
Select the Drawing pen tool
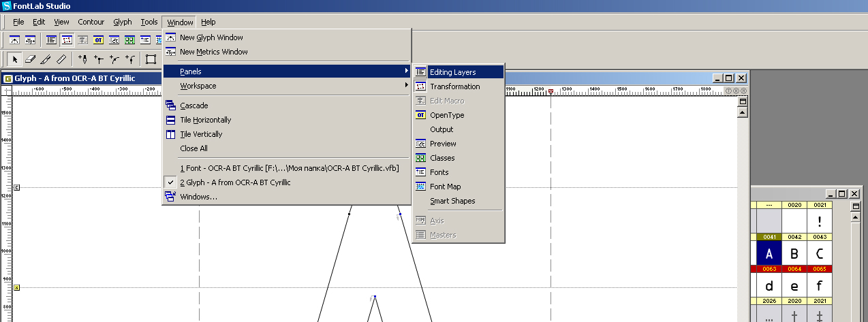pyautogui.click(x=83, y=59)
